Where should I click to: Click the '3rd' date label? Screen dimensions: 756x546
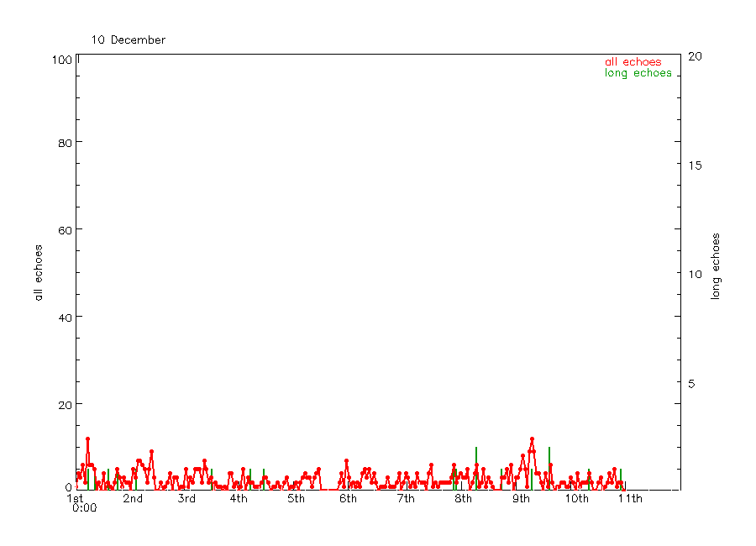point(186,499)
